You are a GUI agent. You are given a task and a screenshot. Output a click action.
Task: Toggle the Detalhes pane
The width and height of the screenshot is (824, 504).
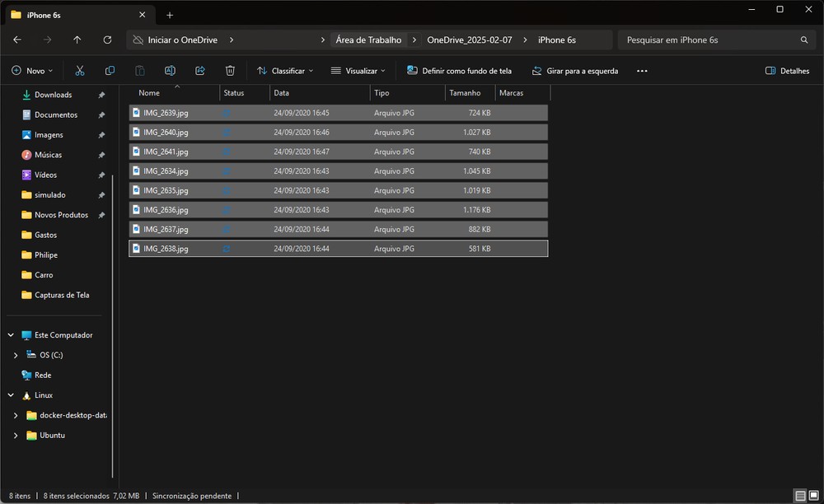[787, 71]
